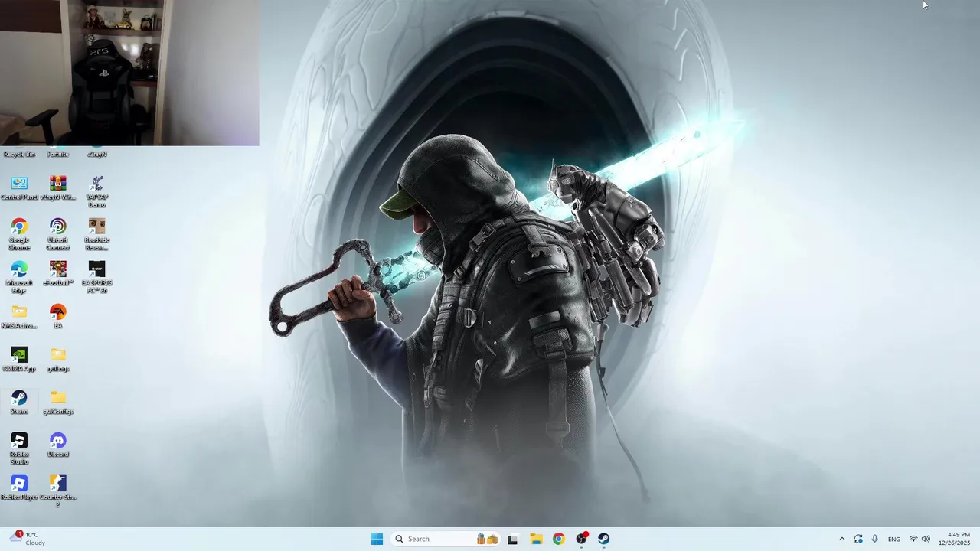This screenshot has height=551, width=980.
Task: Launch the YAPYAP Demo shortcut
Action: pyautogui.click(x=96, y=192)
